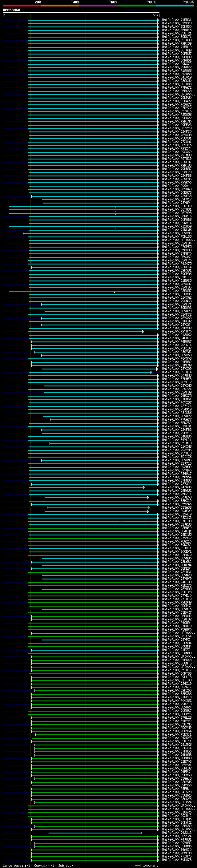The height and width of the screenshot is (868, 197).
Task: Click hit name UniRef100_P58554
Action: click(x=176, y=477)
